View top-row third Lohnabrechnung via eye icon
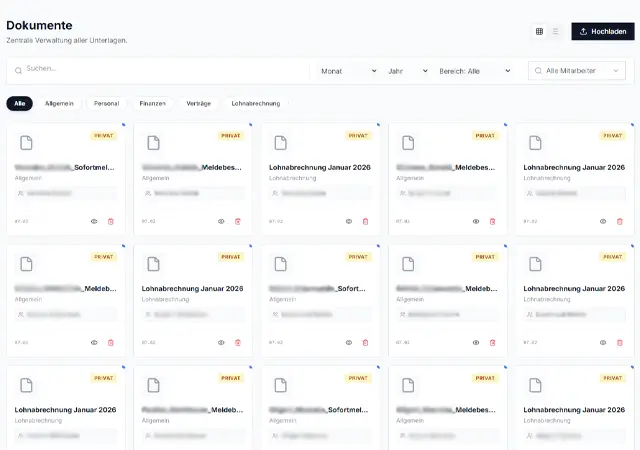Image resolution: width=640 pixels, height=450 pixels. 349,221
